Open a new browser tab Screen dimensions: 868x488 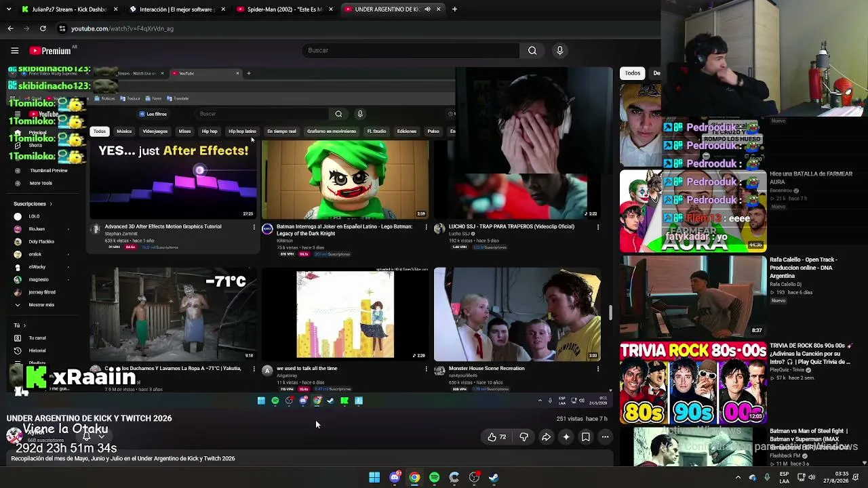[x=454, y=9]
